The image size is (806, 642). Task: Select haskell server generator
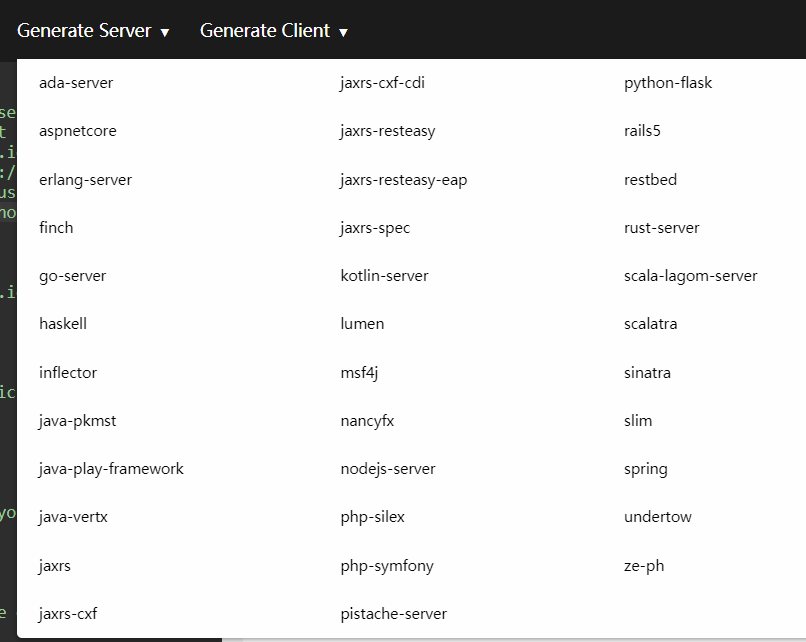63,324
